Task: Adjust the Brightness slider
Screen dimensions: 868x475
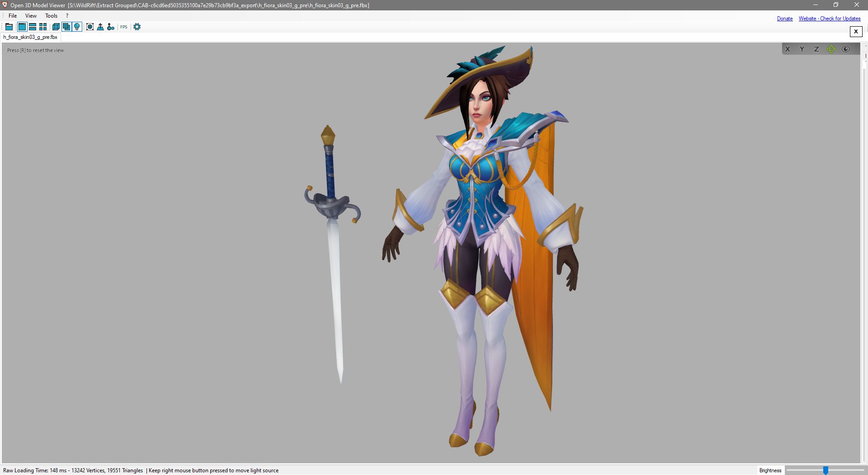Action: click(826, 470)
